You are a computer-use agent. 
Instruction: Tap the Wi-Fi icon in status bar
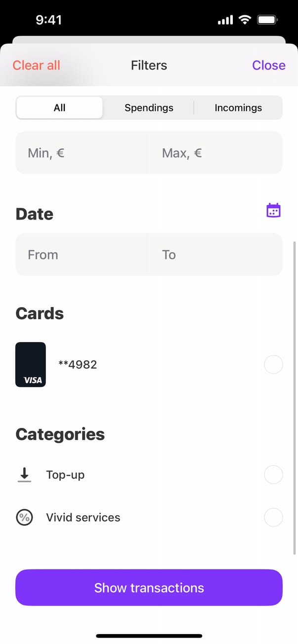point(244,20)
